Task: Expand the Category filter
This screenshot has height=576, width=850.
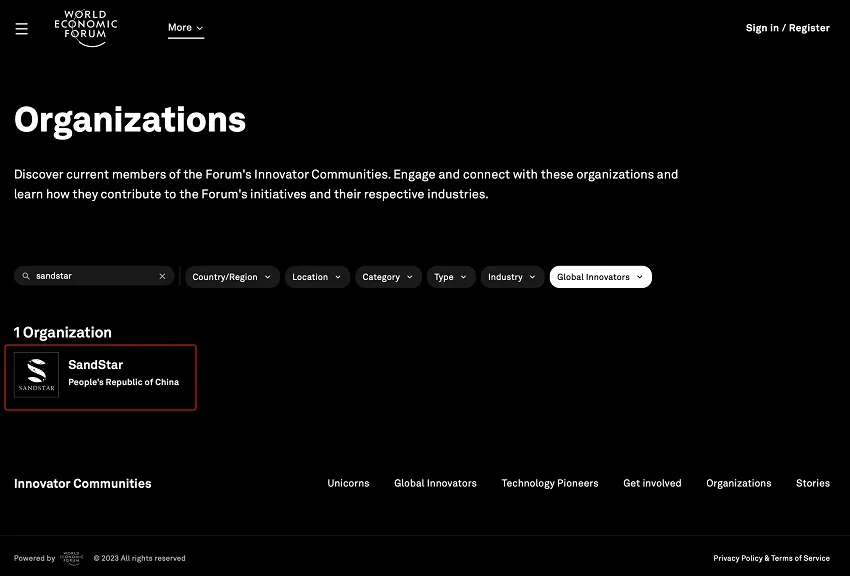Action: tap(388, 277)
